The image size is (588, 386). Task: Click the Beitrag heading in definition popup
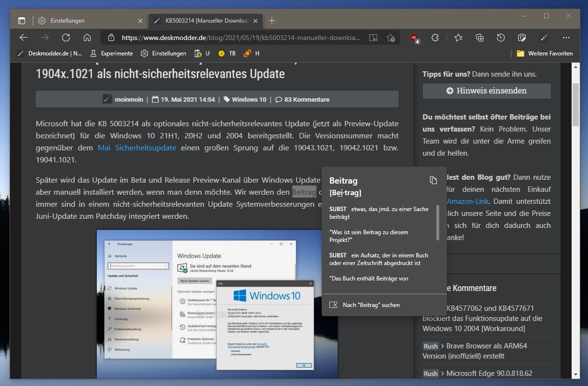[343, 181]
